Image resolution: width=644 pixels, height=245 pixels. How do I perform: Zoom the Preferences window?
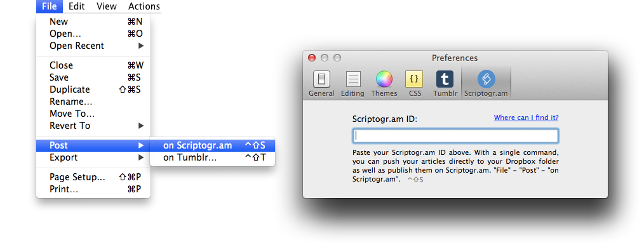click(x=337, y=58)
